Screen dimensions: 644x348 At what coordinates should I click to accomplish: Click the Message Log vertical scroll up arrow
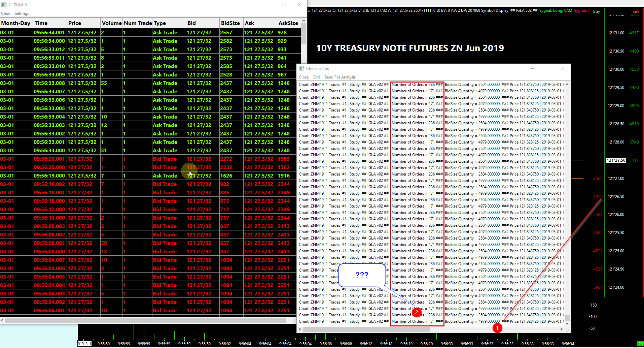click(567, 85)
